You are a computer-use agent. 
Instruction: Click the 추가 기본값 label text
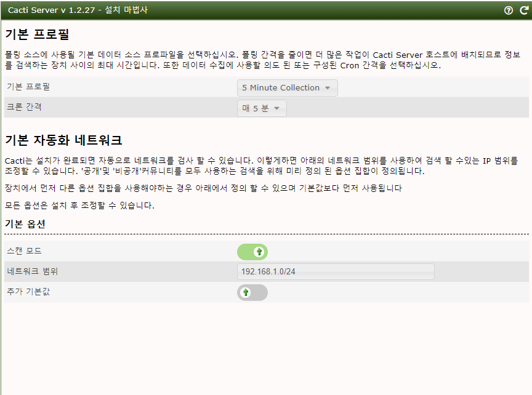[28, 292]
